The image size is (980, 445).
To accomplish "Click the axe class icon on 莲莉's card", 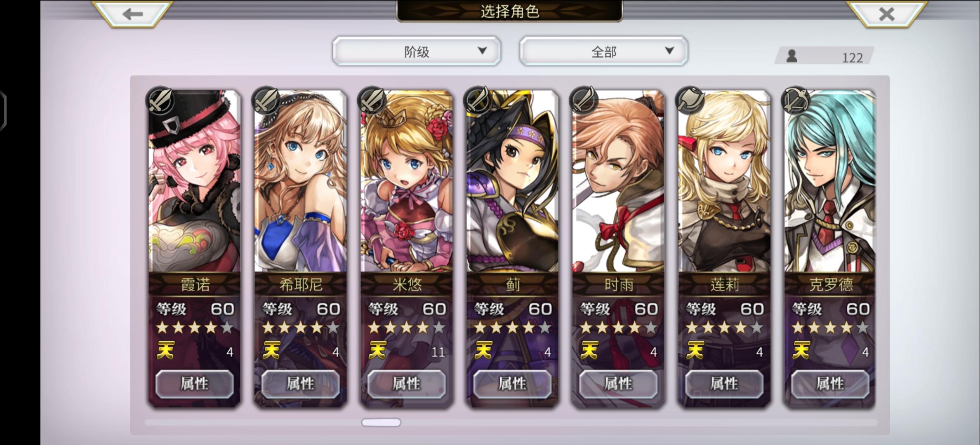I will [x=690, y=100].
